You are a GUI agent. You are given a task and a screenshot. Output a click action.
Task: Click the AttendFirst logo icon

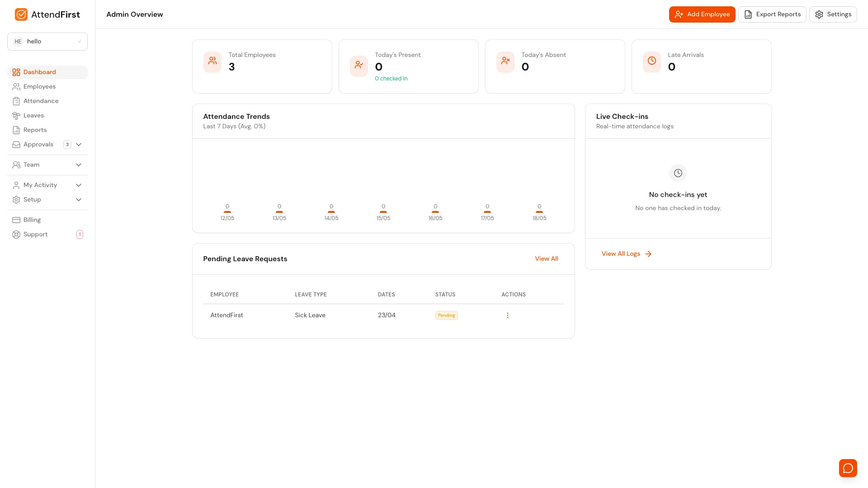point(21,14)
